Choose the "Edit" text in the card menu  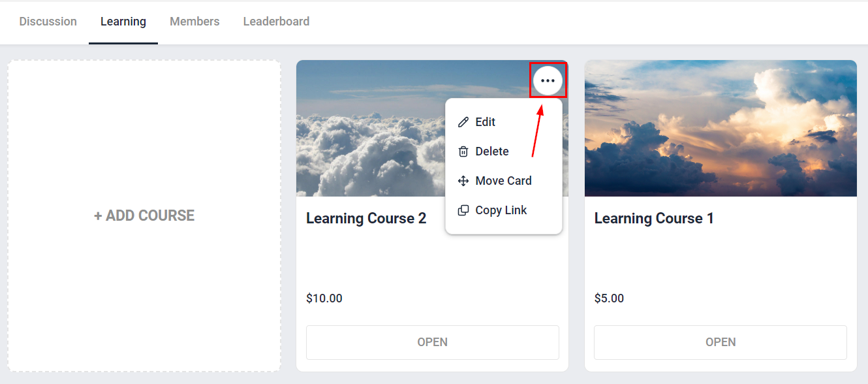pos(485,122)
